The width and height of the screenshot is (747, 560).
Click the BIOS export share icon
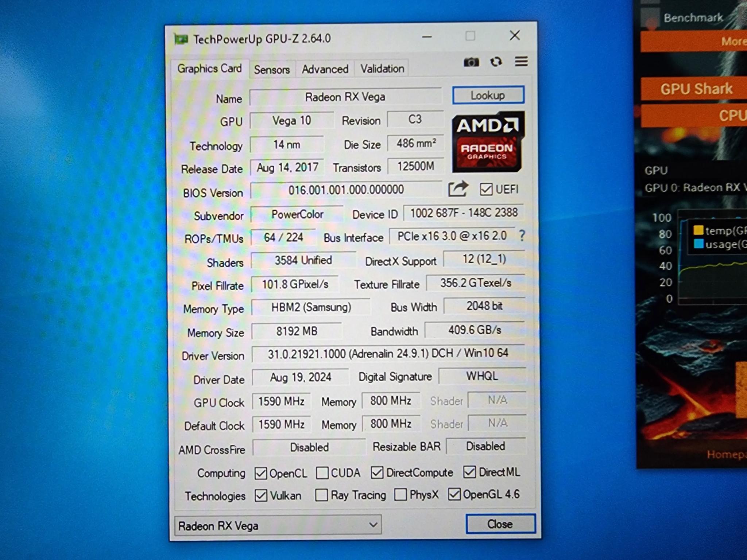(x=458, y=189)
